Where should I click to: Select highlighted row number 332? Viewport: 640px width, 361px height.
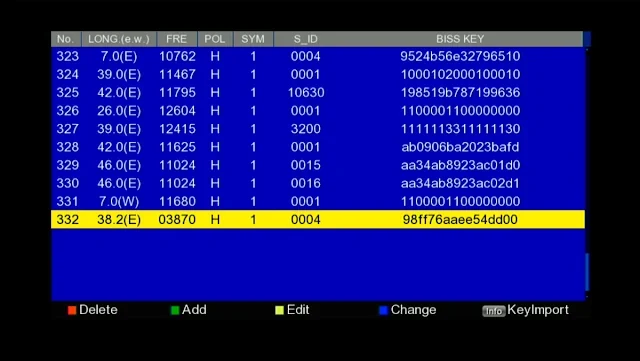click(x=318, y=219)
